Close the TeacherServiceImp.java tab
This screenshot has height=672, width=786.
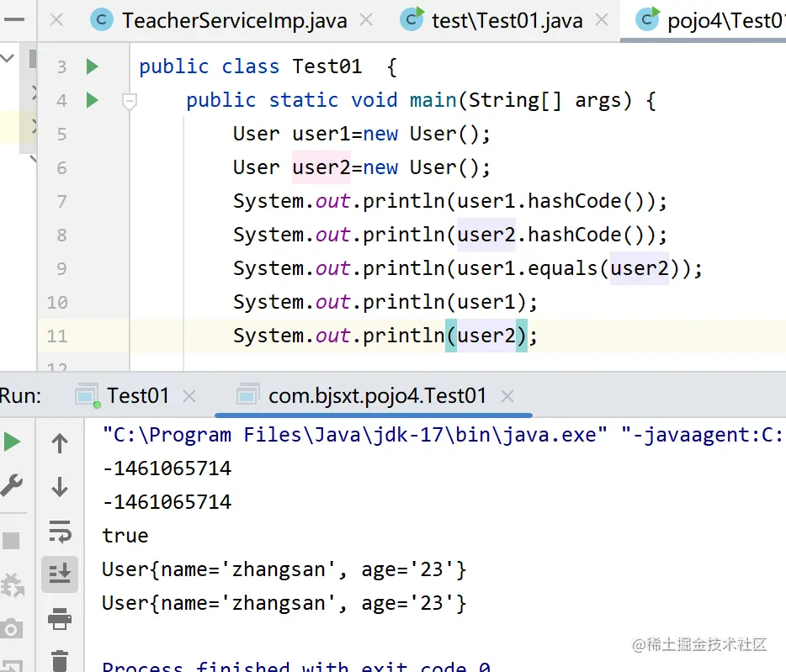[x=367, y=20]
